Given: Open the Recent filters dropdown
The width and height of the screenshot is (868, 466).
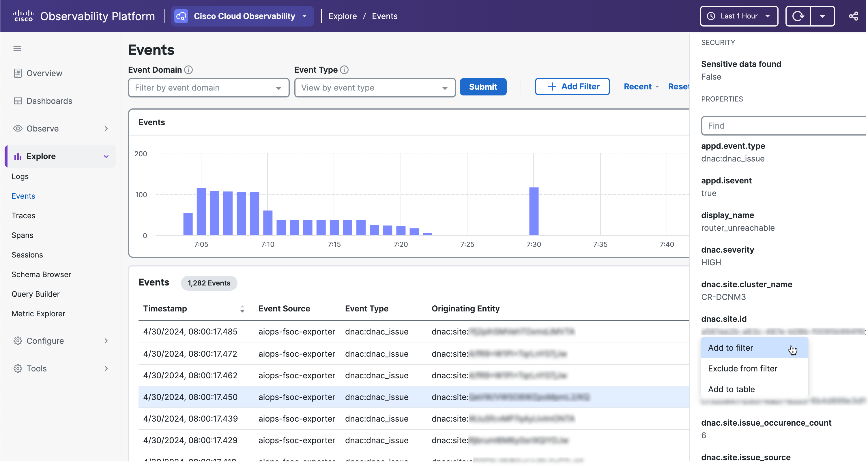Looking at the screenshot, I should pos(641,87).
